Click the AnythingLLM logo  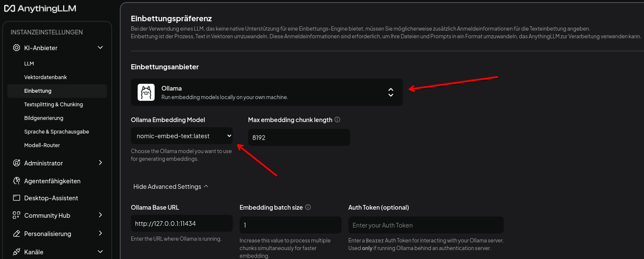(x=40, y=9)
